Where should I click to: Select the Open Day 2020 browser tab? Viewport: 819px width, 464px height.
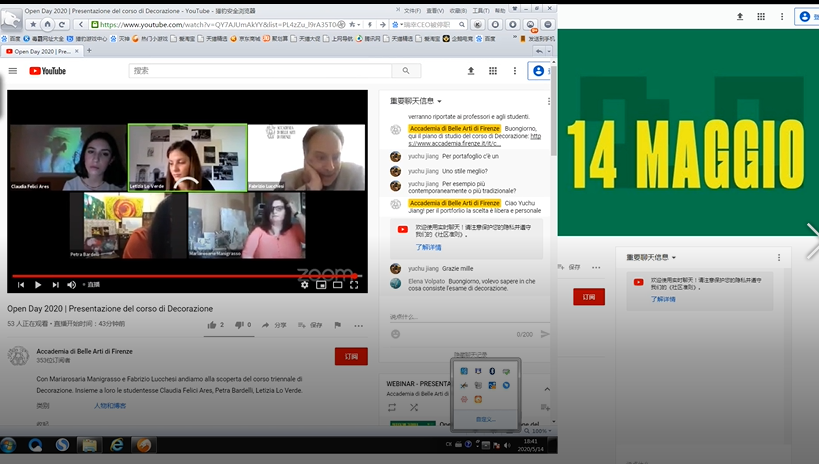42,51
